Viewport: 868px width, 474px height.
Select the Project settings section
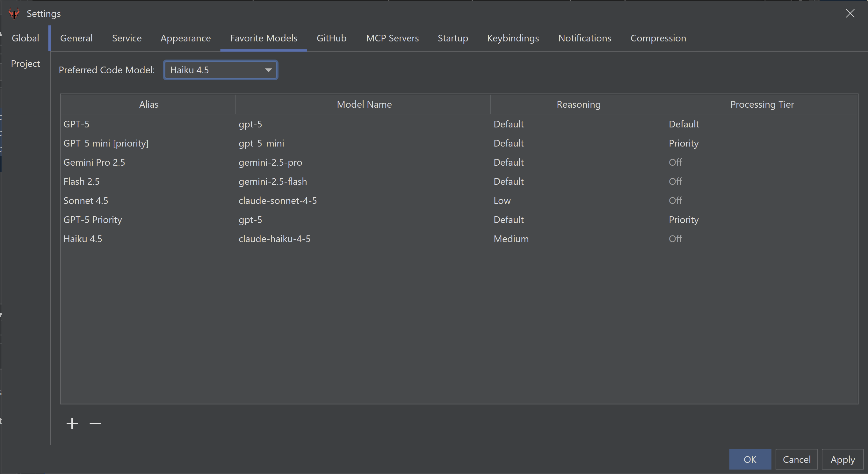25,64
